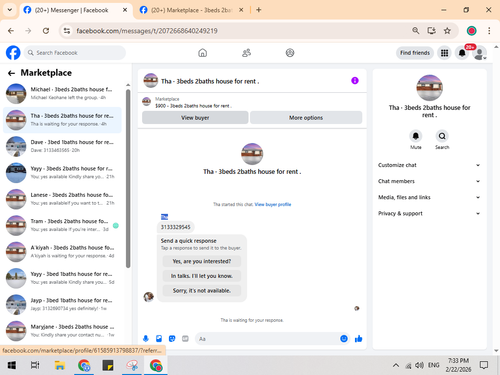Open Jayp's 3bed 1baths conversation
500x375 pixels.
click(x=62, y=304)
